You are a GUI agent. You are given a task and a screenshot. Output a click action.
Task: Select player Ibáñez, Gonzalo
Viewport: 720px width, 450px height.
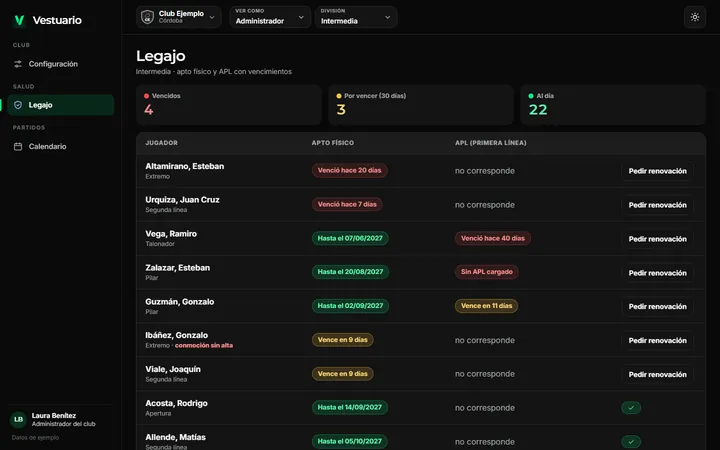[x=176, y=335]
